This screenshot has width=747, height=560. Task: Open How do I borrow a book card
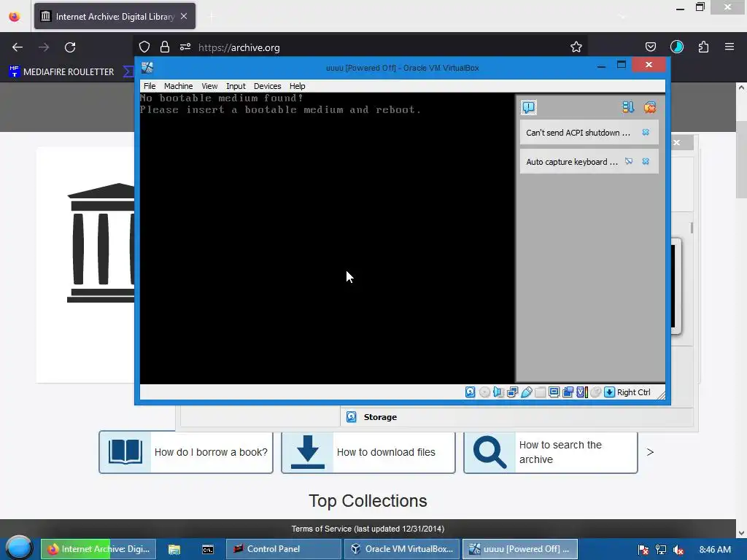click(x=186, y=452)
